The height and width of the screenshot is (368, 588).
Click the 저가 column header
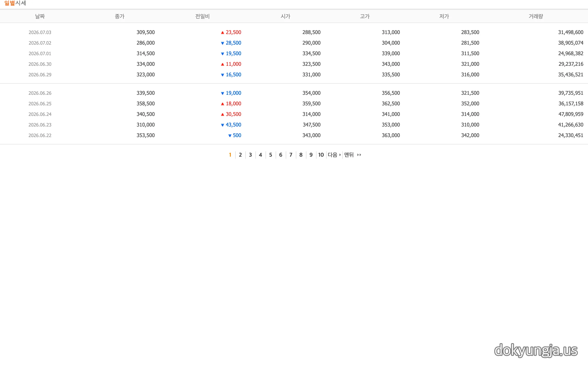click(x=444, y=16)
